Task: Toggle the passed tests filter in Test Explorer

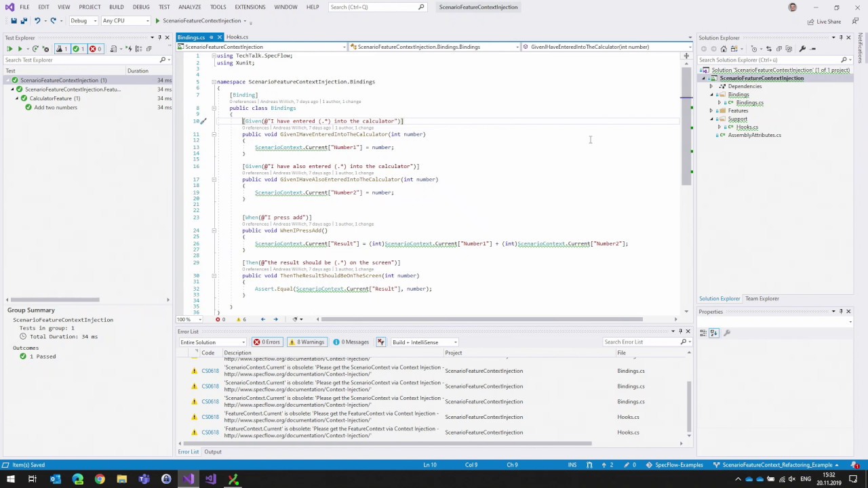Action: tap(79, 49)
